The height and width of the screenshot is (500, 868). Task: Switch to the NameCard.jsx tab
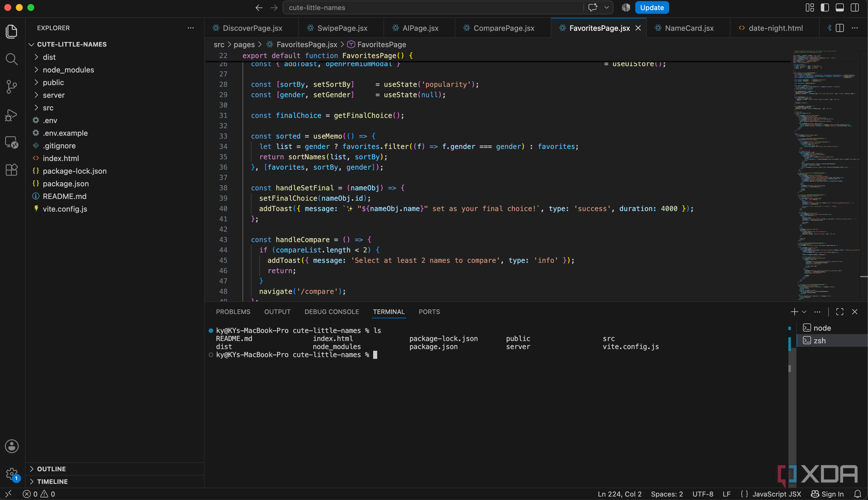tap(689, 28)
